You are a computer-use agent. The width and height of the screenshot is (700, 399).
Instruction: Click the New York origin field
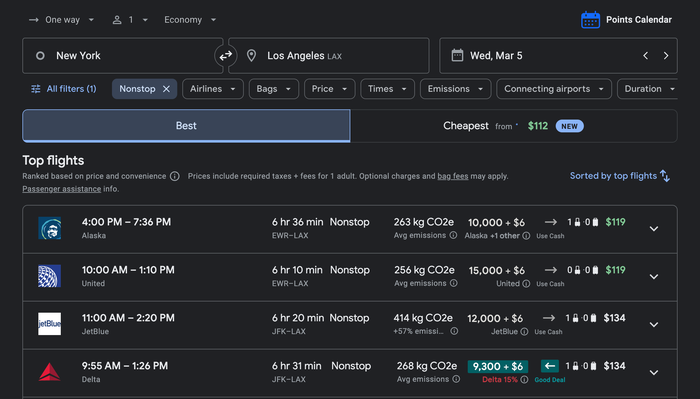(122, 56)
